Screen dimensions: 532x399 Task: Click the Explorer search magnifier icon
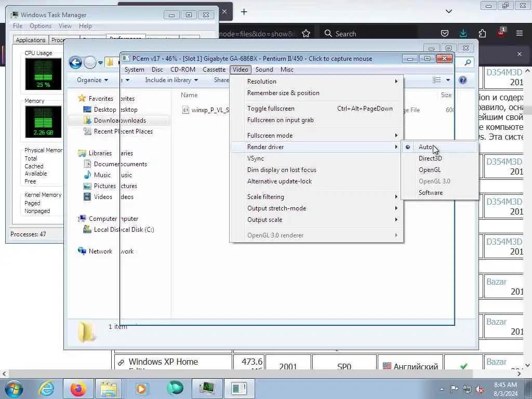pyautogui.click(x=468, y=62)
